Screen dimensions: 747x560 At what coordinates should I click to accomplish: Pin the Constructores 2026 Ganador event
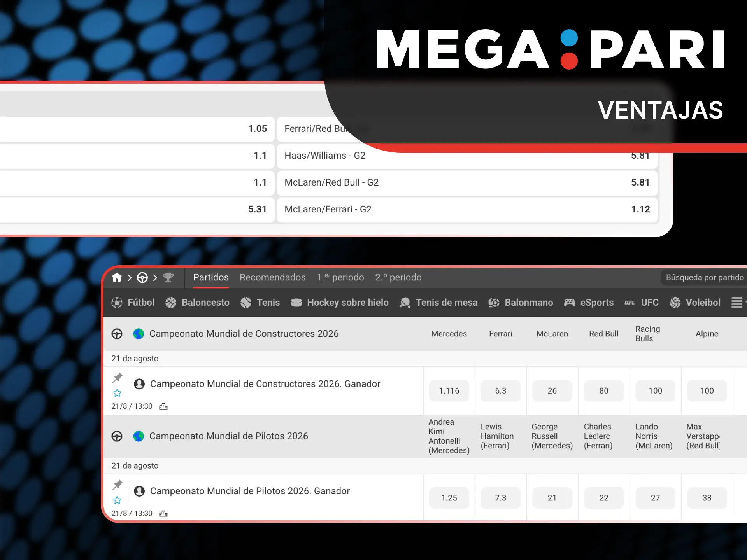(x=117, y=378)
